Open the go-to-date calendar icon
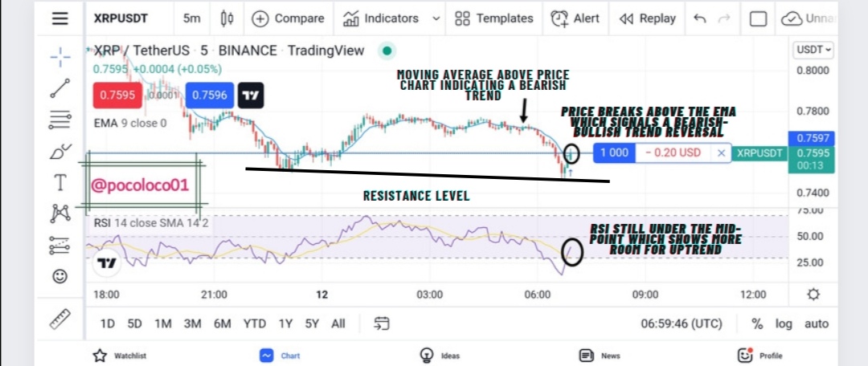Image resolution: width=868 pixels, height=366 pixels. [382, 323]
